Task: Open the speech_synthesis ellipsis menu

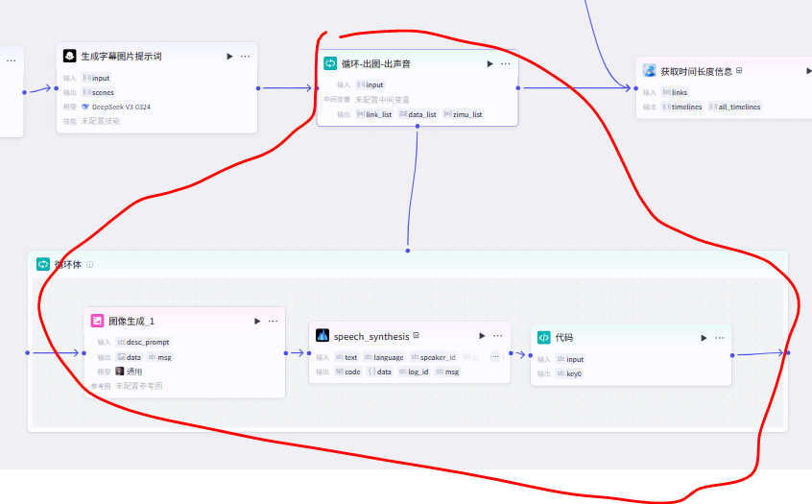Action: pyautogui.click(x=497, y=336)
